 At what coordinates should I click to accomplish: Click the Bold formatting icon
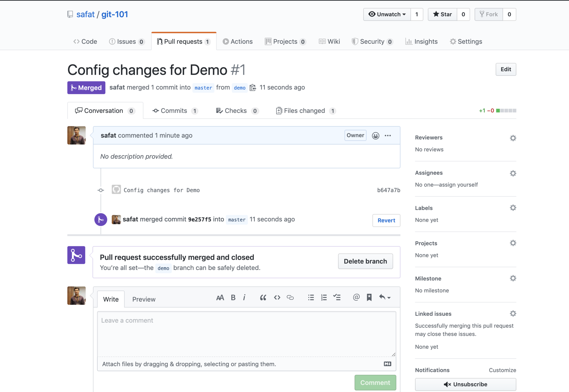coord(233,297)
